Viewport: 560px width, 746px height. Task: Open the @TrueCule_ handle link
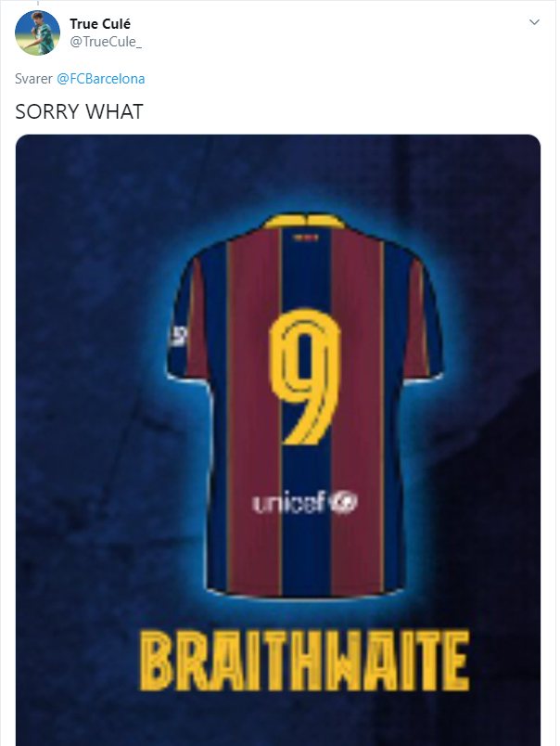[x=106, y=42]
